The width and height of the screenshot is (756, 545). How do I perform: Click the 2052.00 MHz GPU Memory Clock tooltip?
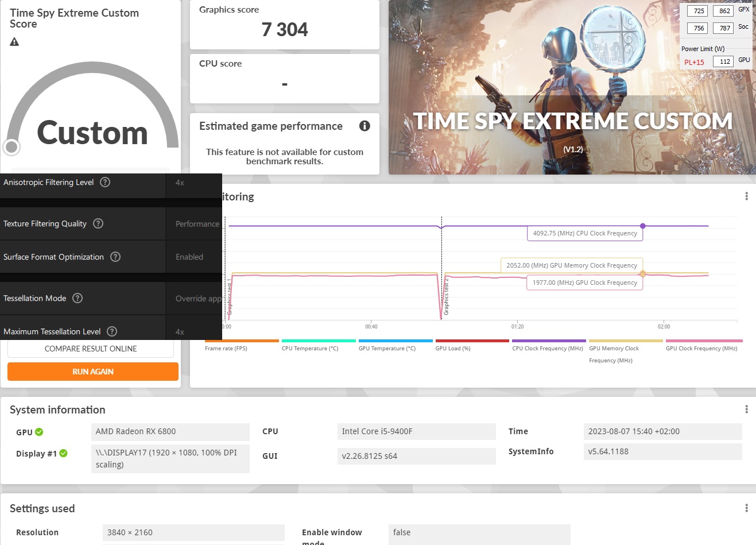point(572,265)
